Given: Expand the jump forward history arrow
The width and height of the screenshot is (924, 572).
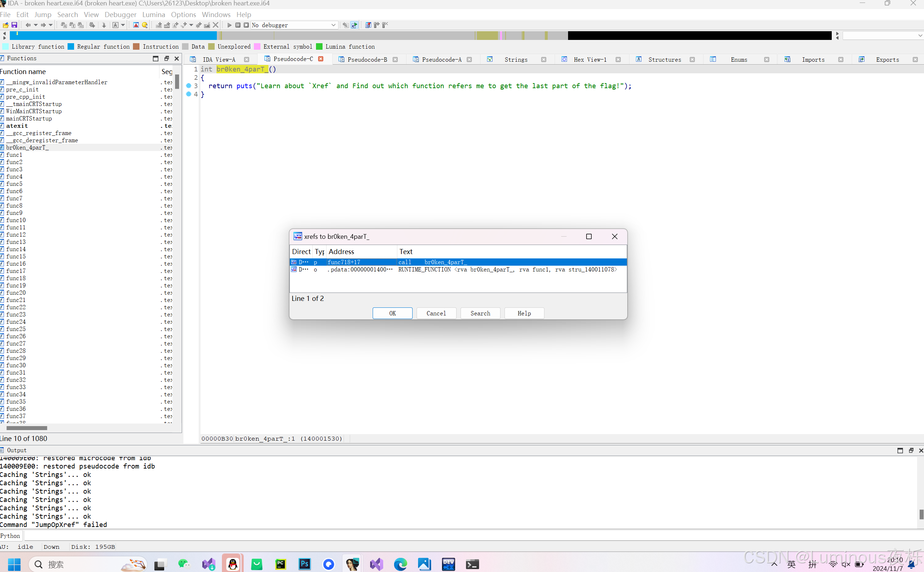Looking at the screenshot, I should [50, 25].
